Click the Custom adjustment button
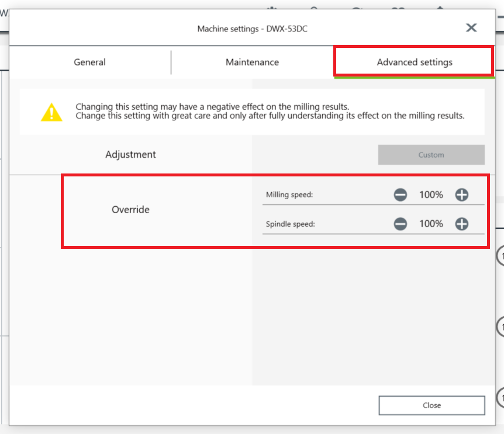The width and height of the screenshot is (504, 434). coord(431,155)
